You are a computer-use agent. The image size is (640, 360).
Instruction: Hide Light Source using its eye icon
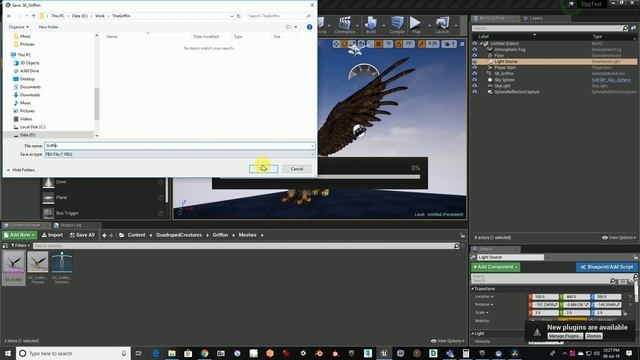pos(474,62)
